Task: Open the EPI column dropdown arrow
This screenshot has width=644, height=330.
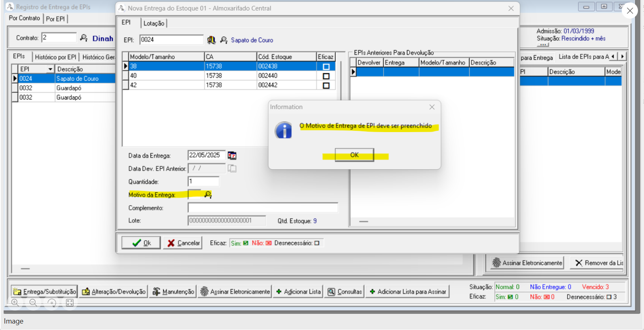Action: pyautogui.click(x=50, y=69)
